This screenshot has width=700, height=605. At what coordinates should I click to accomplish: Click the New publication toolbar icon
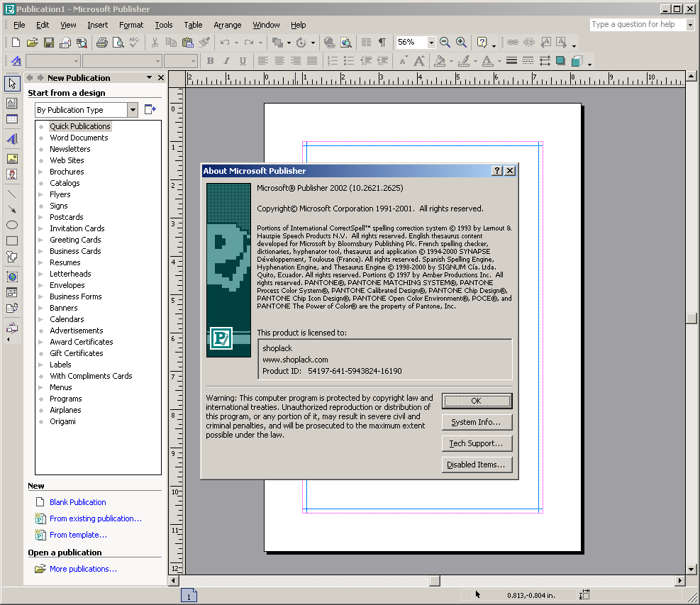click(16, 43)
